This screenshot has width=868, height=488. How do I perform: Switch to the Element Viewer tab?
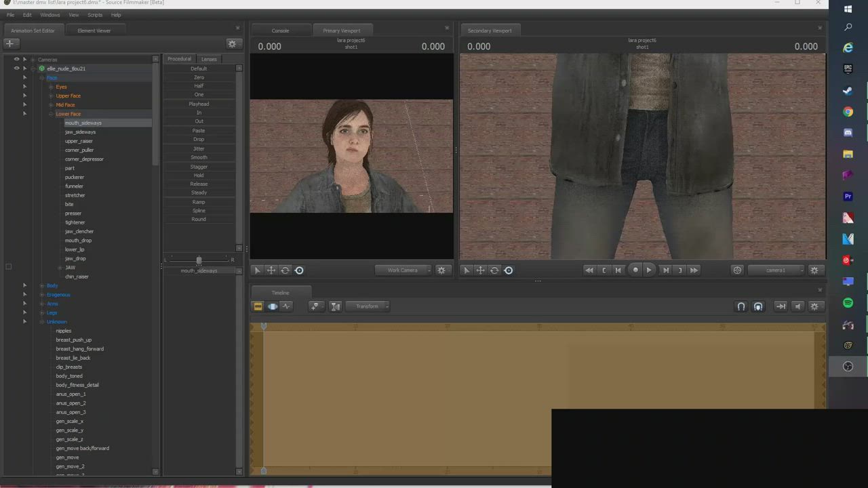[94, 30]
